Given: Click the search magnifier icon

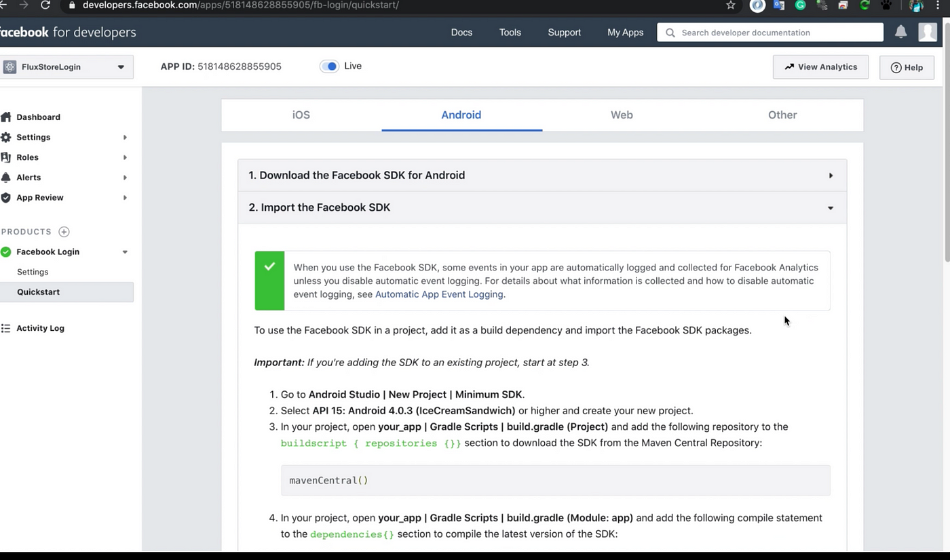Looking at the screenshot, I should click(x=670, y=33).
